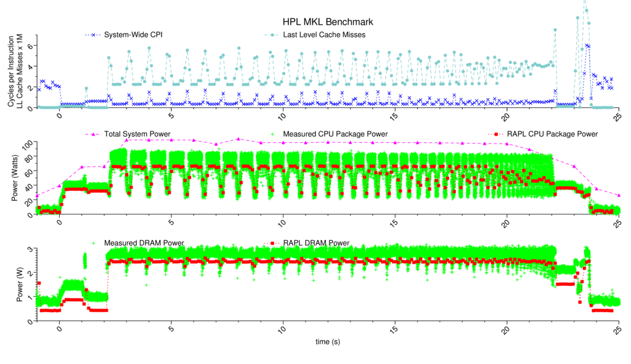Select y-axis tick 4 on the CPI chart
Viewport: 631px width, 364px height.
pyautogui.click(x=31, y=67)
